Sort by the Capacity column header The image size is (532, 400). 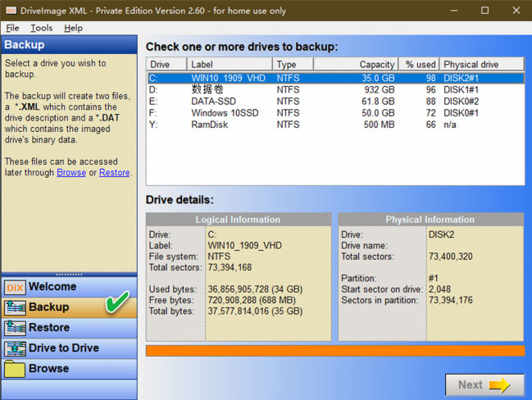(x=355, y=64)
